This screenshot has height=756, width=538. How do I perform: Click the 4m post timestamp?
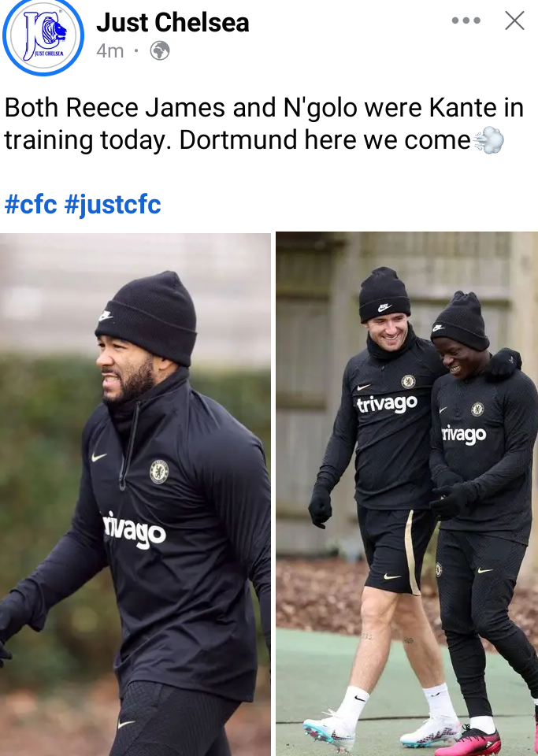click(110, 50)
